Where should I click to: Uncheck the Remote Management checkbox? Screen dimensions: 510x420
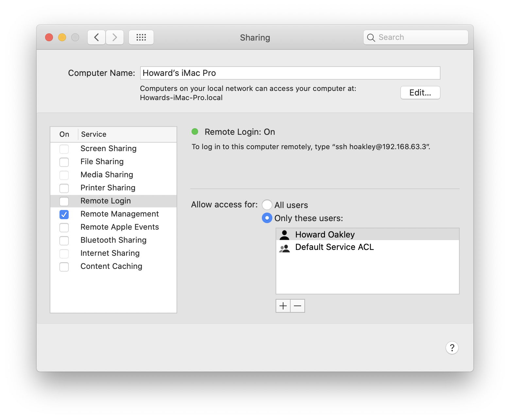pos(64,214)
